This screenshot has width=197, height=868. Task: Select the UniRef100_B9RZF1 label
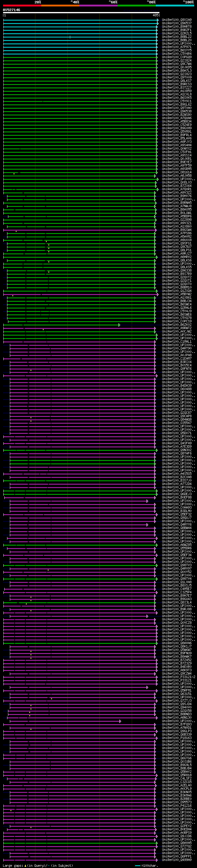(x=177, y=30)
